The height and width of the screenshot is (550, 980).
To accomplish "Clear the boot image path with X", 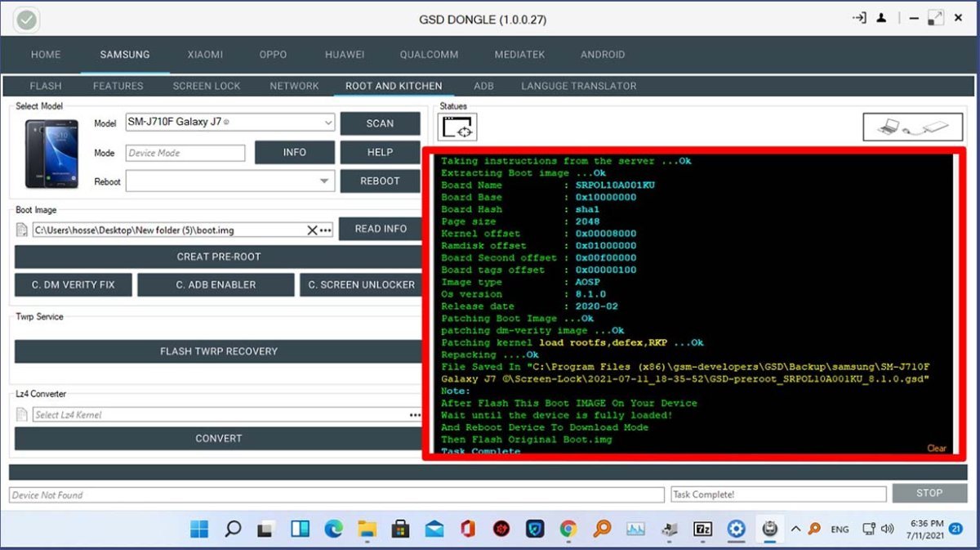I will click(x=312, y=230).
